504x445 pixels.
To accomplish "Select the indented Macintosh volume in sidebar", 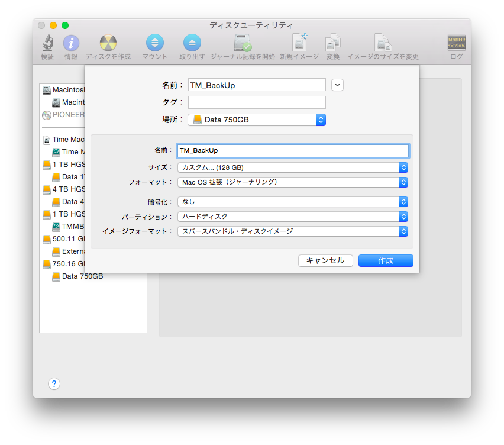I will click(68, 102).
